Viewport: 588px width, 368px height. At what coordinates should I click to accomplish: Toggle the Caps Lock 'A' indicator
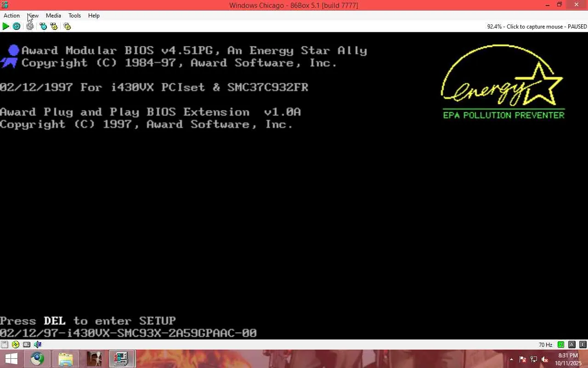coord(572,345)
